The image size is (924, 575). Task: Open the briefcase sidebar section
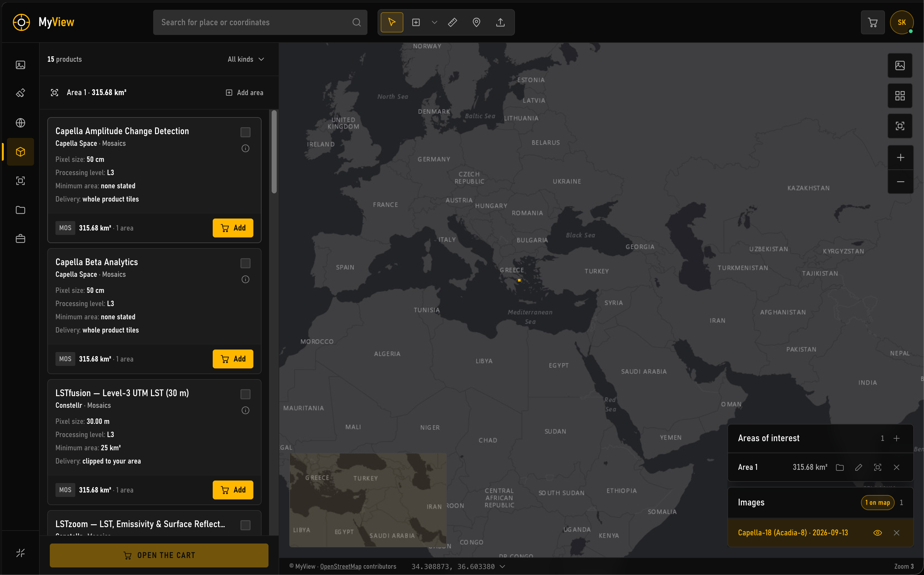20,239
